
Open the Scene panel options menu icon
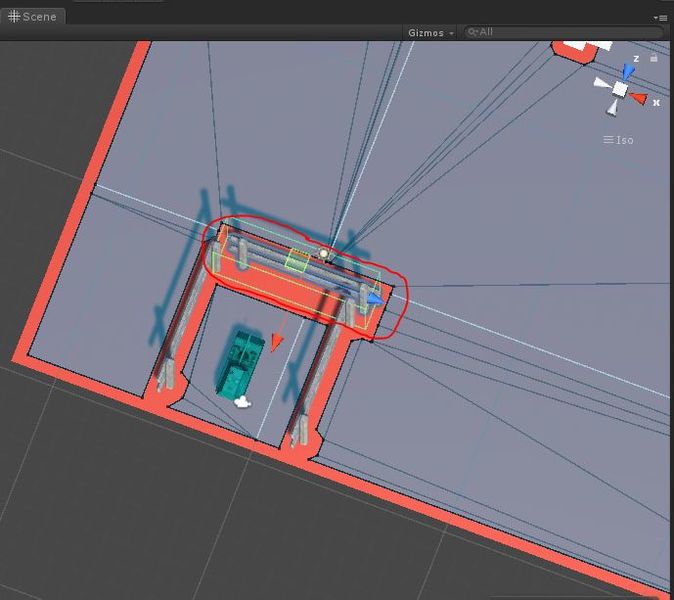pos(660,18)
